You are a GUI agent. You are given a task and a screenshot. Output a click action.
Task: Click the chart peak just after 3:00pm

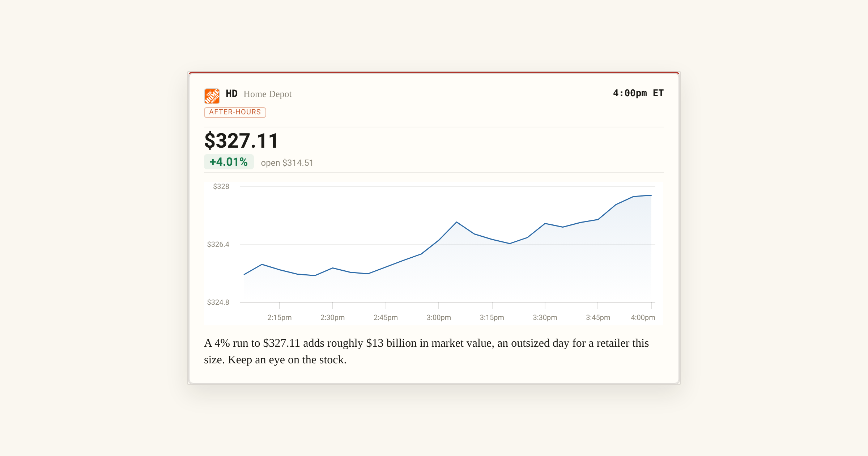click(457, 222)
